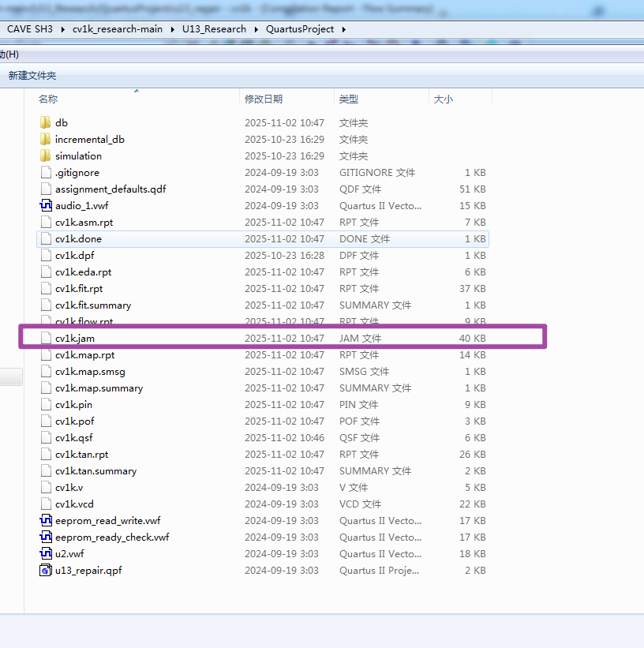Select the u13_repair.qpf Quartus project icon
The image size is (644, 648).
click(46, 570)
